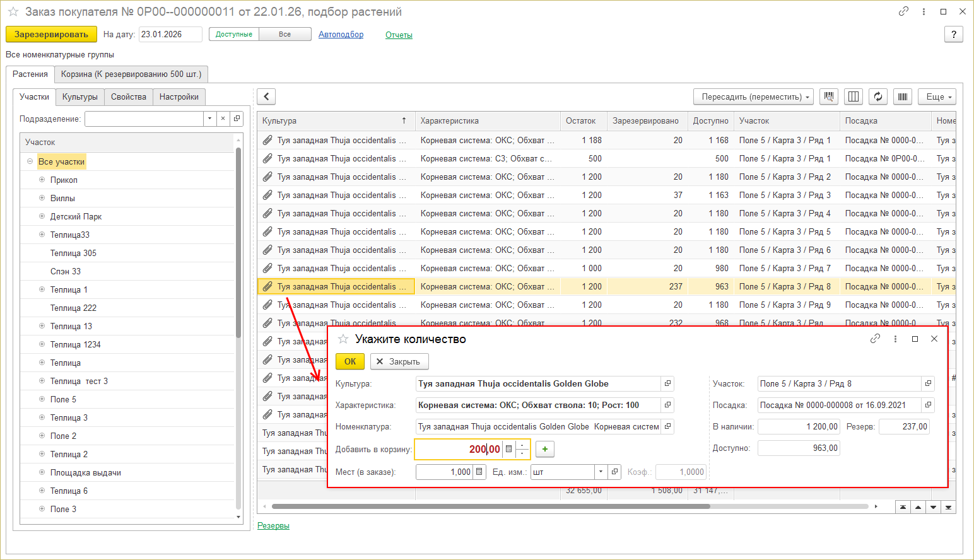Open calculator icon in quantity field

[509, 449]
